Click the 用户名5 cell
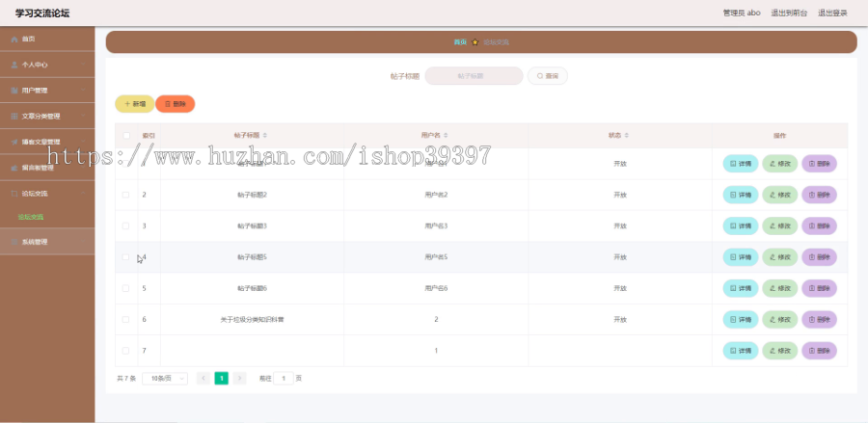868x423 pixels. coord(436,257)
